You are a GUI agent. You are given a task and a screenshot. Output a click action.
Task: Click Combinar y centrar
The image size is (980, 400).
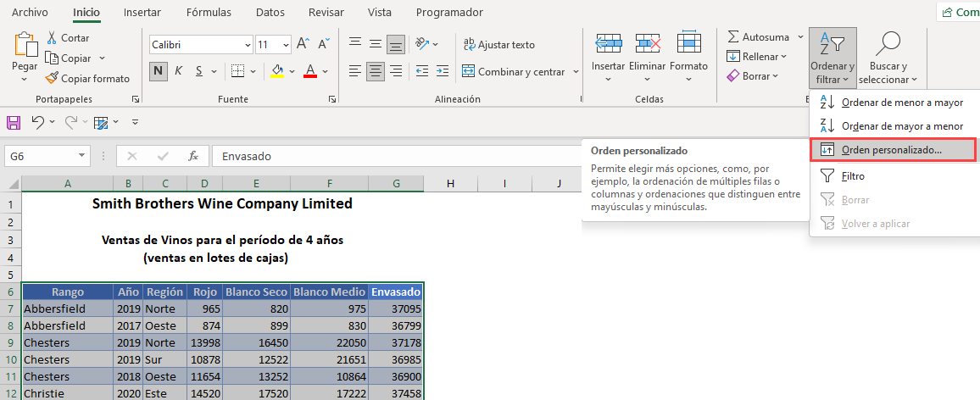pos(514,72)
